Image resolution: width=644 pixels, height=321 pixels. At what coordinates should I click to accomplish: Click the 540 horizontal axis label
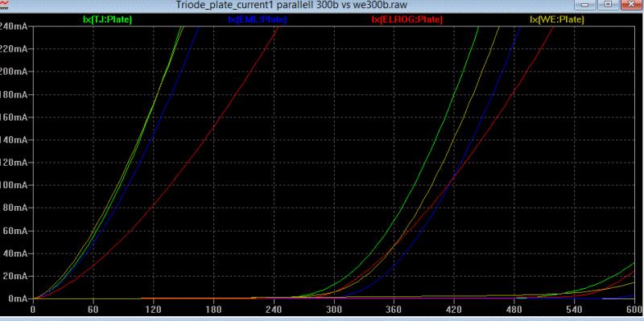tap(575, 308)
